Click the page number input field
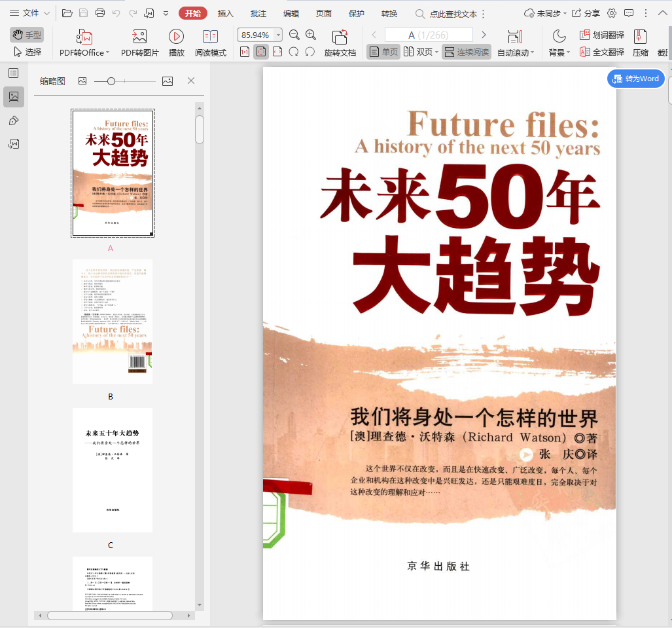The height and width of the screenshot is (628, 672). pos(429,35)
